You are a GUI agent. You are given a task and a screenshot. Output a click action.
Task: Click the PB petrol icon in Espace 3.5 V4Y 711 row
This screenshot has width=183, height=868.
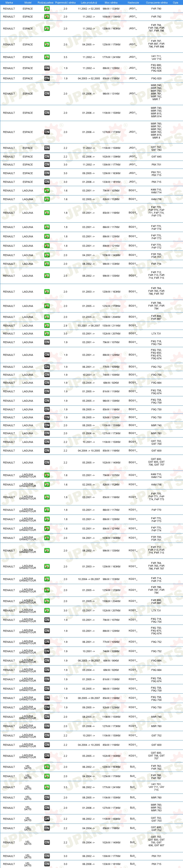47,57
